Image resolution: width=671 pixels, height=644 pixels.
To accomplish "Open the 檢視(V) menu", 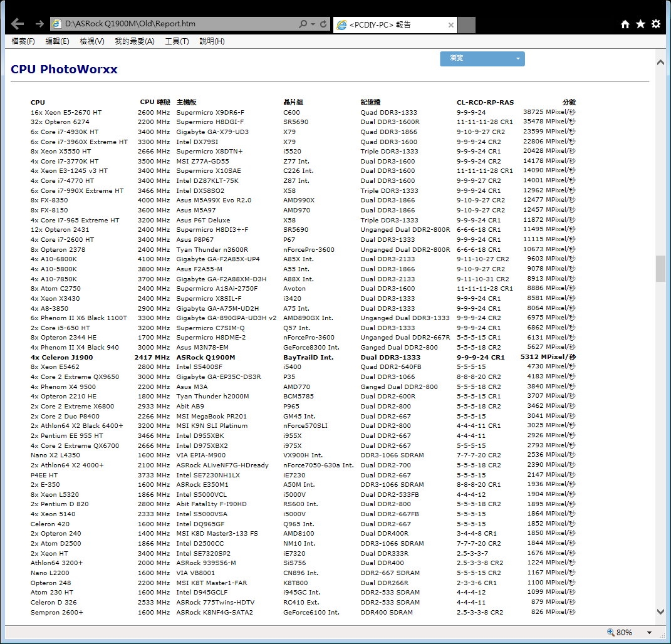I will tap(92, 41).
